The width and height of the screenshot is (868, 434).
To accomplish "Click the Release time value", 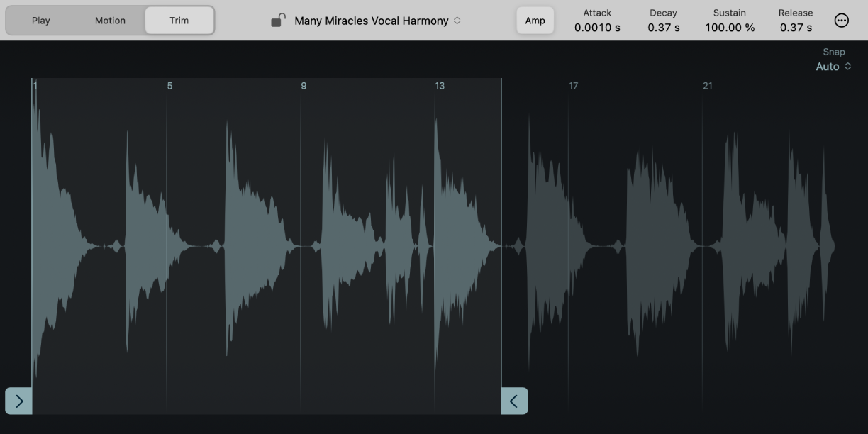I will [795, 27].
